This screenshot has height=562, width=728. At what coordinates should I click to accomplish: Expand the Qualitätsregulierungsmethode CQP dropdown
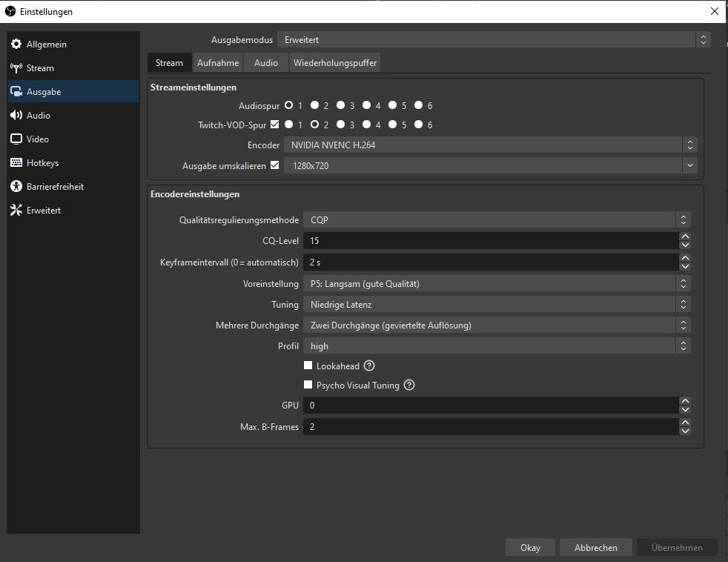(496, 220)
